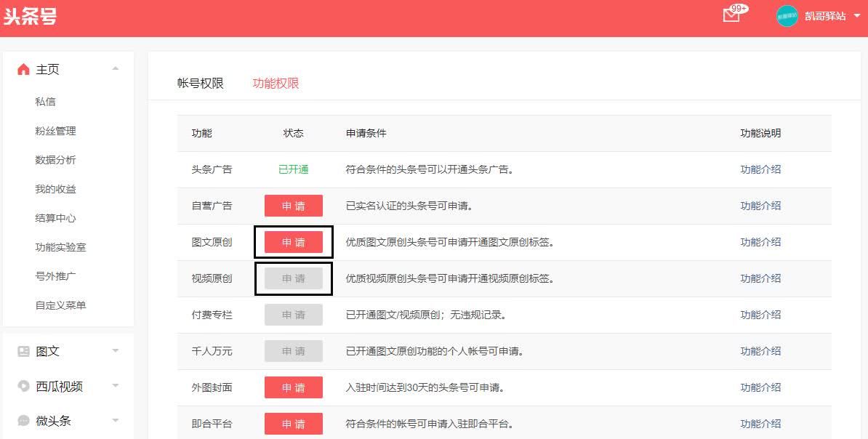
Task: Click text 已开通图文/视频原创；无违规记录。
Action: point(426,315)
